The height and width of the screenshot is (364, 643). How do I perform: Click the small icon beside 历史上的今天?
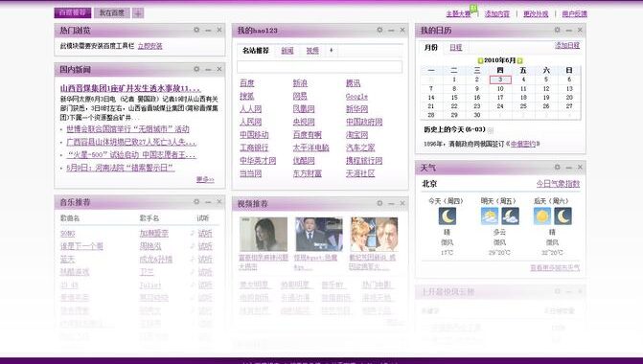[491, 130]
